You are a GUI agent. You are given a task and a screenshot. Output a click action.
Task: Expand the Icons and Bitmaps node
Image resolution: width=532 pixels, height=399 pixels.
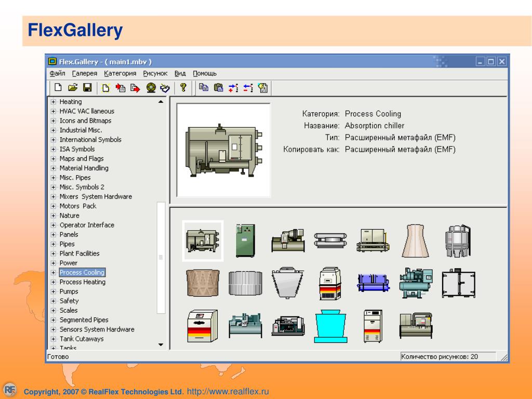click(x=54, y=121)
